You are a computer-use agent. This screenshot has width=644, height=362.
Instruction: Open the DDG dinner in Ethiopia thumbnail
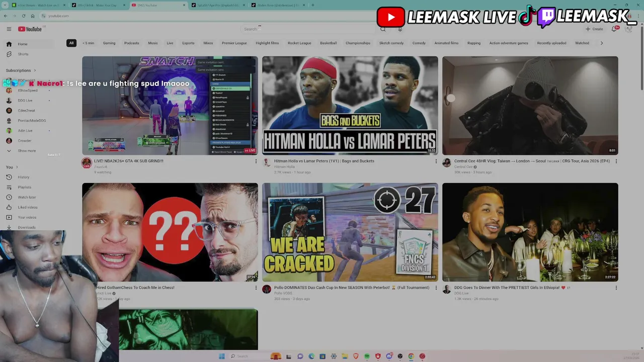pyautogui.click(x=530, y=232)
